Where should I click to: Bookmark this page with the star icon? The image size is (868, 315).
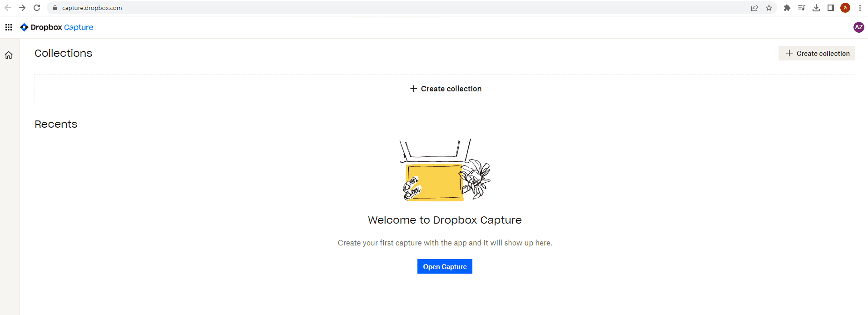(x=769, y=8)
